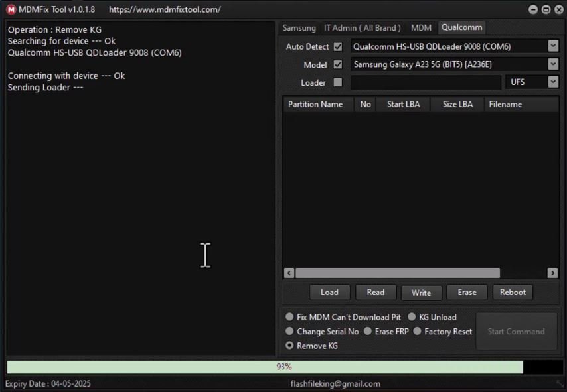
Task: Sort by Start LBA column header
Action: click(x=403, y=104)
